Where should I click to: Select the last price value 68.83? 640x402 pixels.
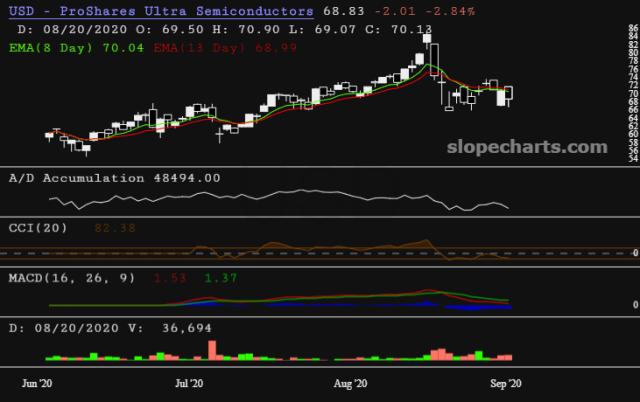344,11
